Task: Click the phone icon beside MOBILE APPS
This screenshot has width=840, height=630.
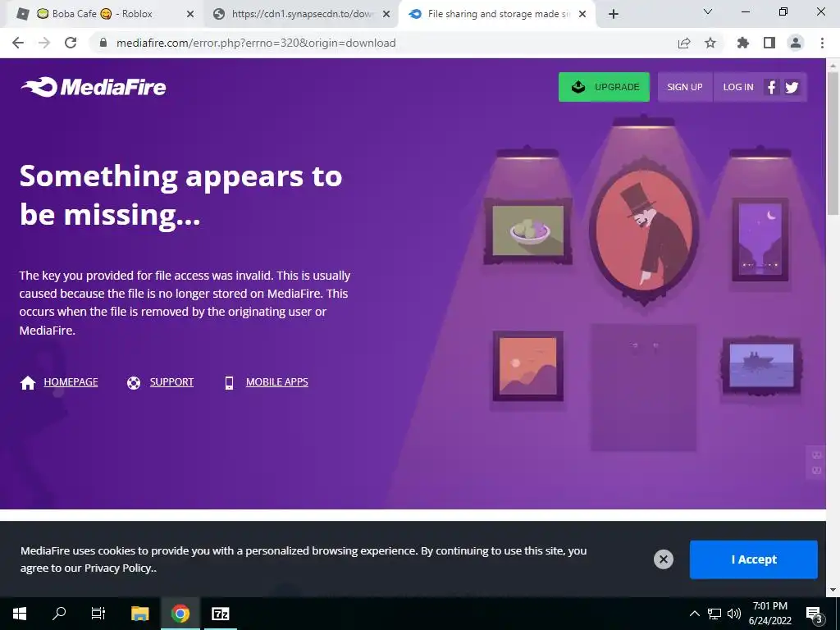Action: tap(230, 383)
